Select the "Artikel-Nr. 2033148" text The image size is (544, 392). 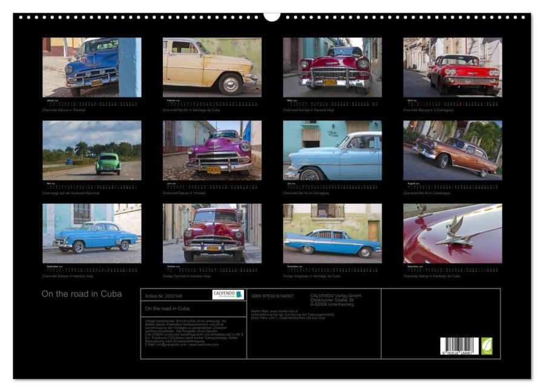click(163, 296)
